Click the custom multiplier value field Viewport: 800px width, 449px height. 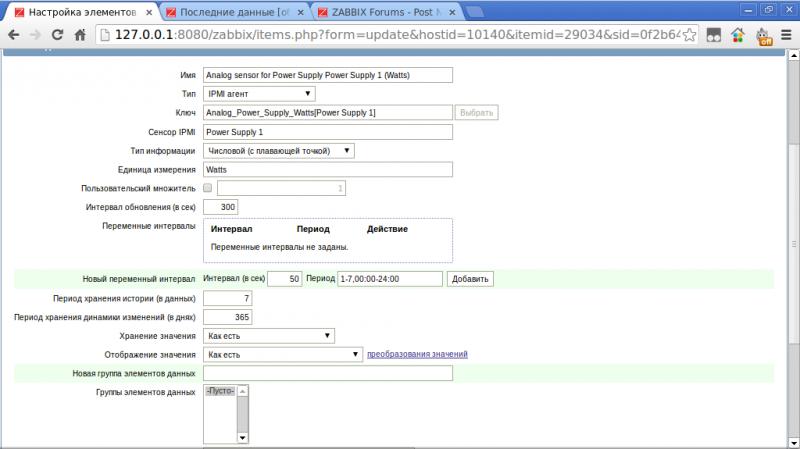[281, 188]
